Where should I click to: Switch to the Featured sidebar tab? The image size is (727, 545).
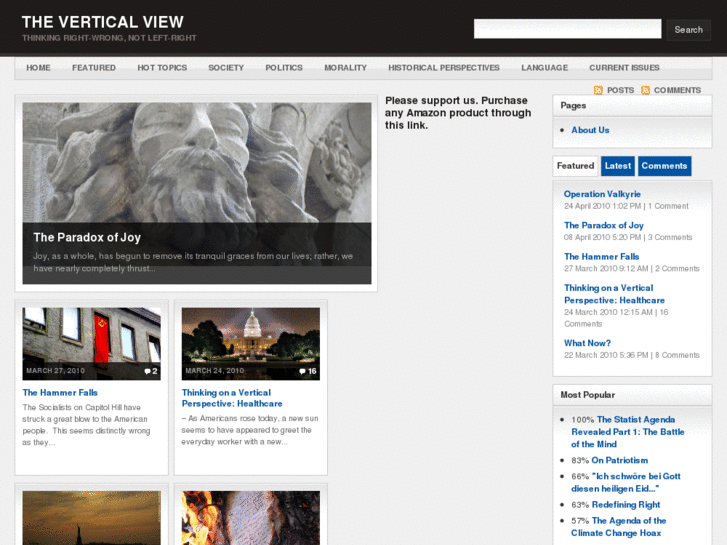pyautogui.click(x=575, y=166)
